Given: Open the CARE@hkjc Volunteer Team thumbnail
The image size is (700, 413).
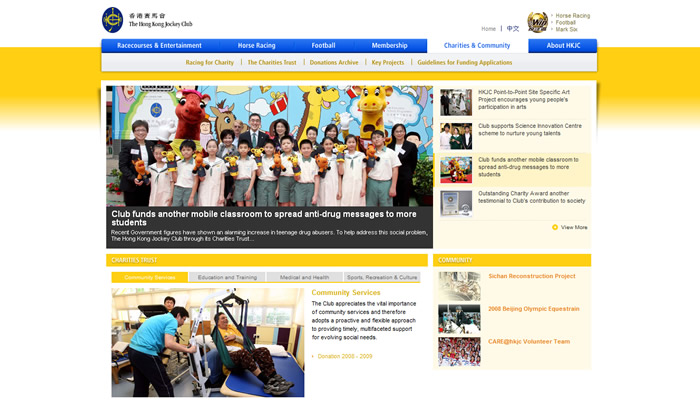Looking at the screenshot, I should pos(459,351).
